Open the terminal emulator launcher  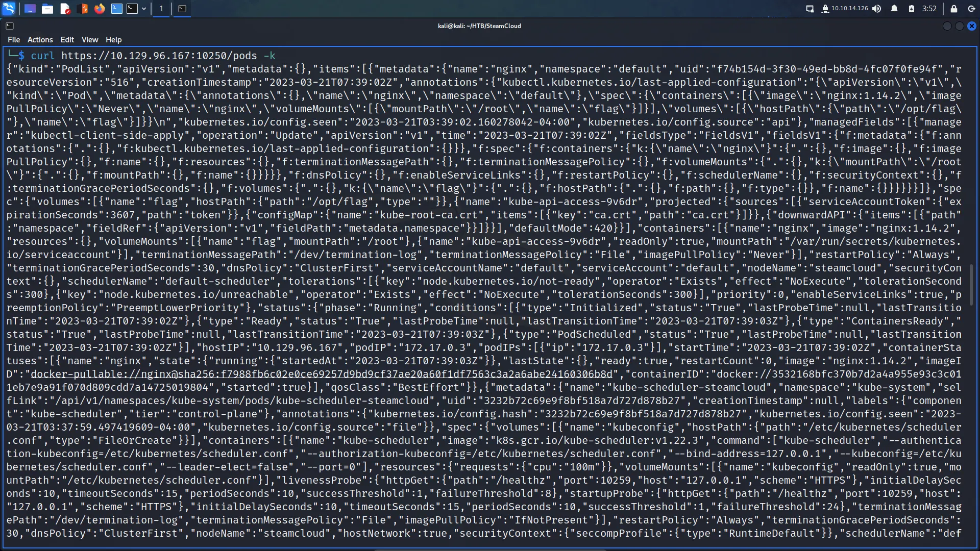[132, 9]
